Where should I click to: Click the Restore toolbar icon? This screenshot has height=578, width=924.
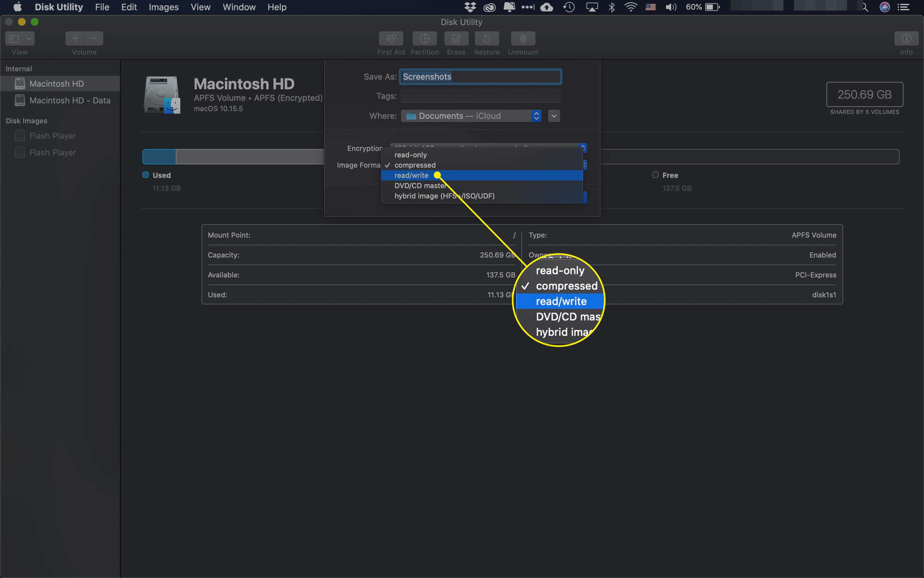pos(487,39)
